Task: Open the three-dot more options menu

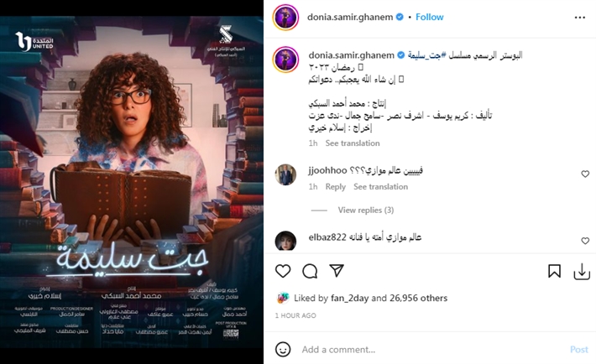Action: click(x=580, y=18)
